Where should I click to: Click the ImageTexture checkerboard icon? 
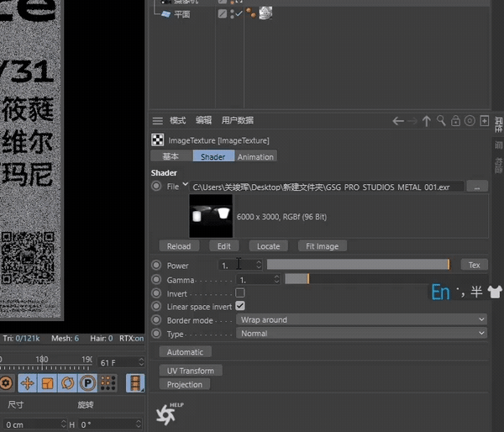click(158, 140)
